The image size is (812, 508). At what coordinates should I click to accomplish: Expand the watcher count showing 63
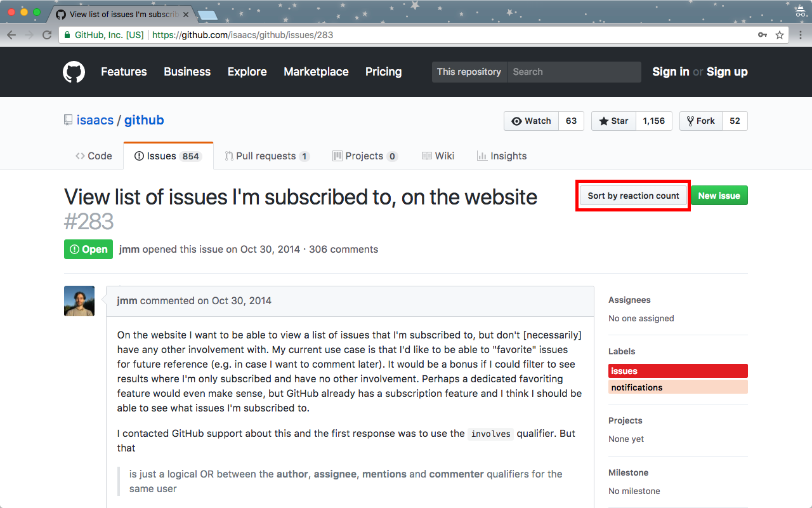tap(570, 121)
